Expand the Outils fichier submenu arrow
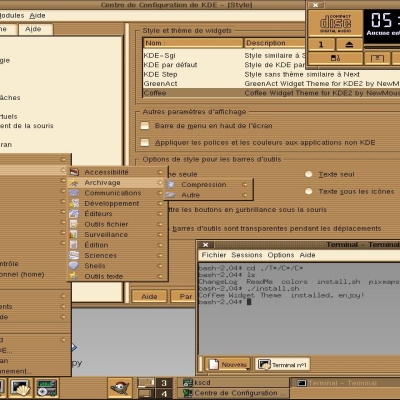400x400 pixels. 160,224
